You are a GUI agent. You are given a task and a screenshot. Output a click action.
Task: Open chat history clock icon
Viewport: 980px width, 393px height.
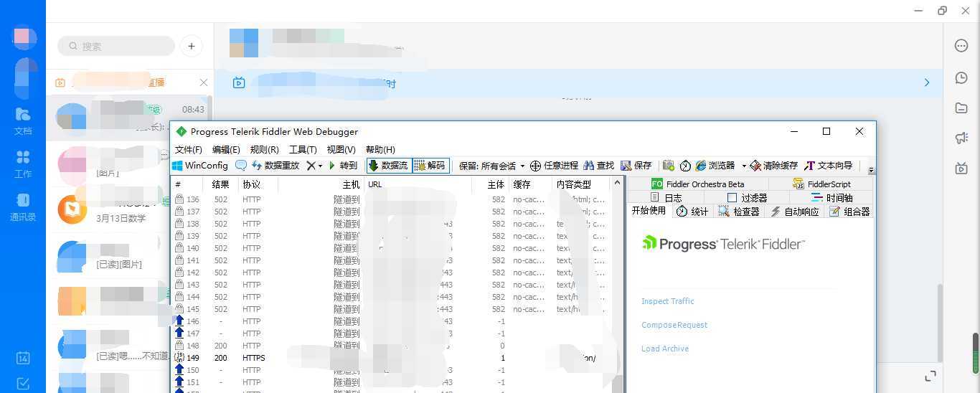pos(961,77)
